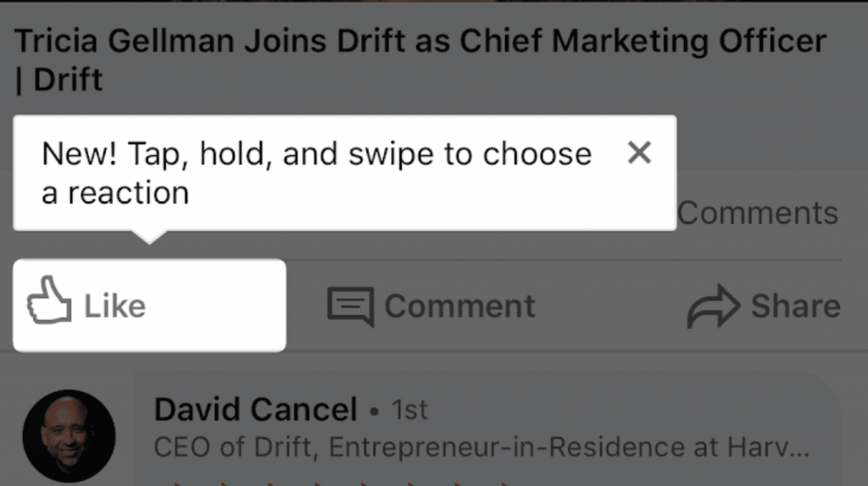View the post's Comments count
This screenshot has width=868, height=486.
click(x=757, y=213)
